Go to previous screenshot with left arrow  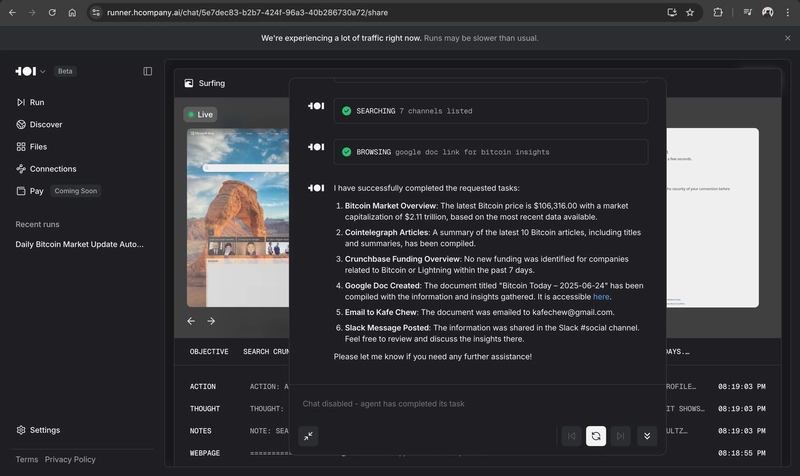point(191,321)
